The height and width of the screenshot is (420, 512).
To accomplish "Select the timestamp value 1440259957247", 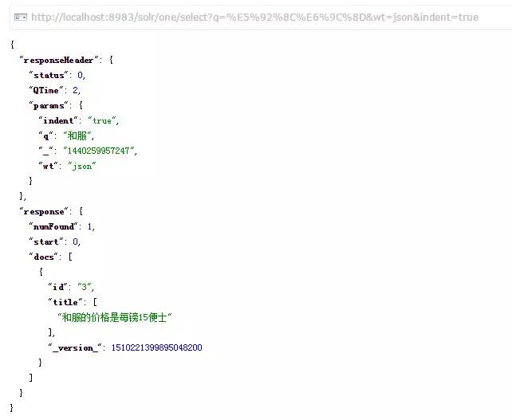I will 98,151.
